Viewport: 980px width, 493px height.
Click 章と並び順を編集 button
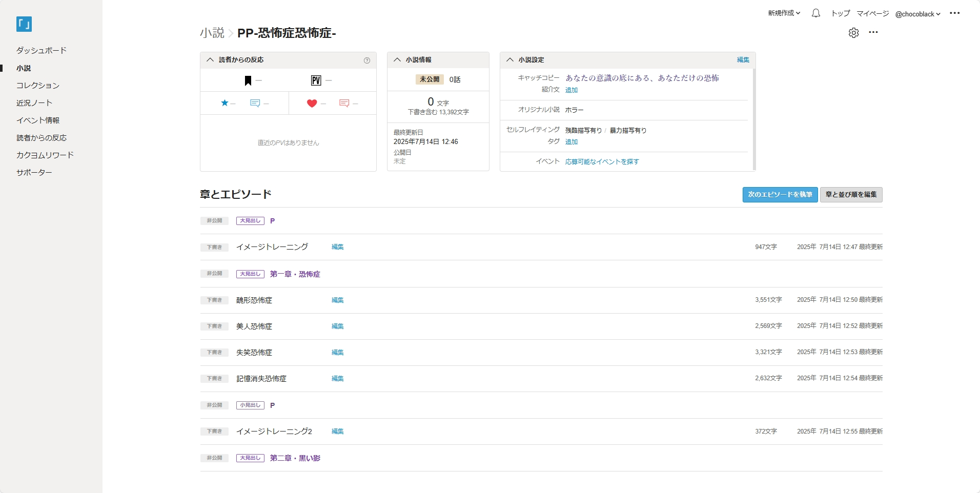(x=851, y=195)
